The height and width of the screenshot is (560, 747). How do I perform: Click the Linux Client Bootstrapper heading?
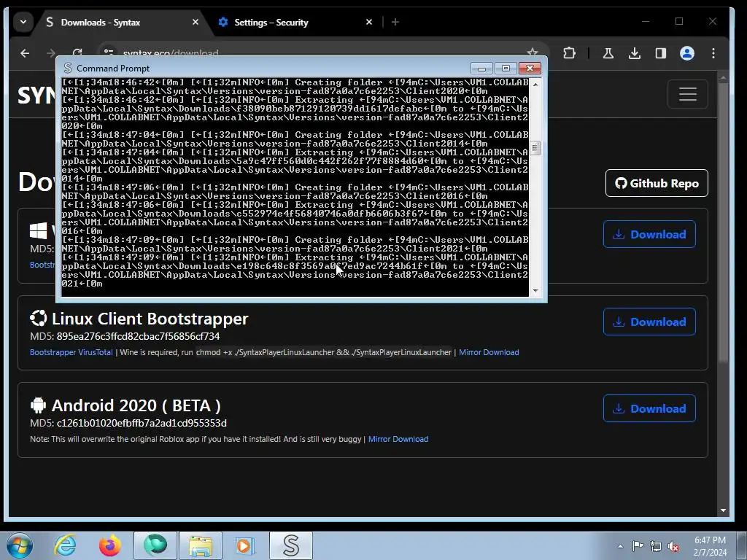[x=150, y=319]
